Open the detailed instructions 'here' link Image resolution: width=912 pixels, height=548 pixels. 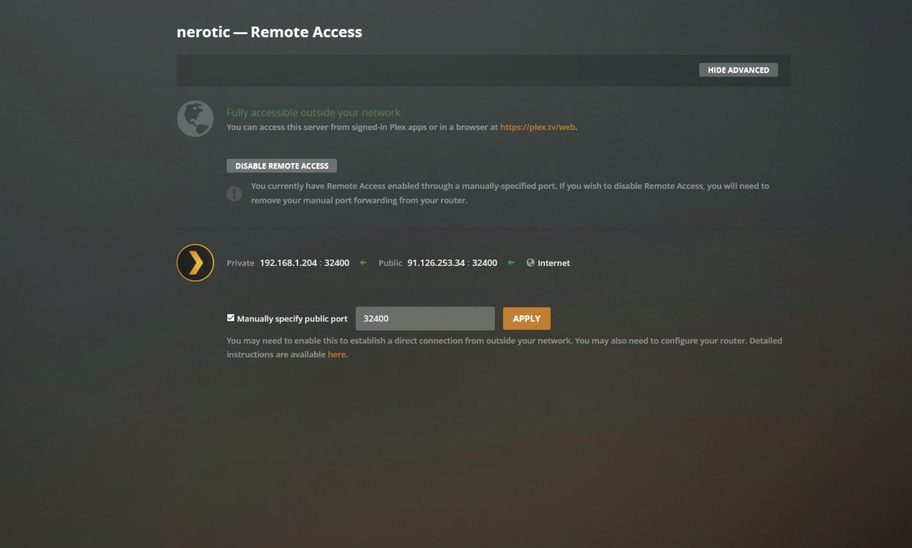337,354
